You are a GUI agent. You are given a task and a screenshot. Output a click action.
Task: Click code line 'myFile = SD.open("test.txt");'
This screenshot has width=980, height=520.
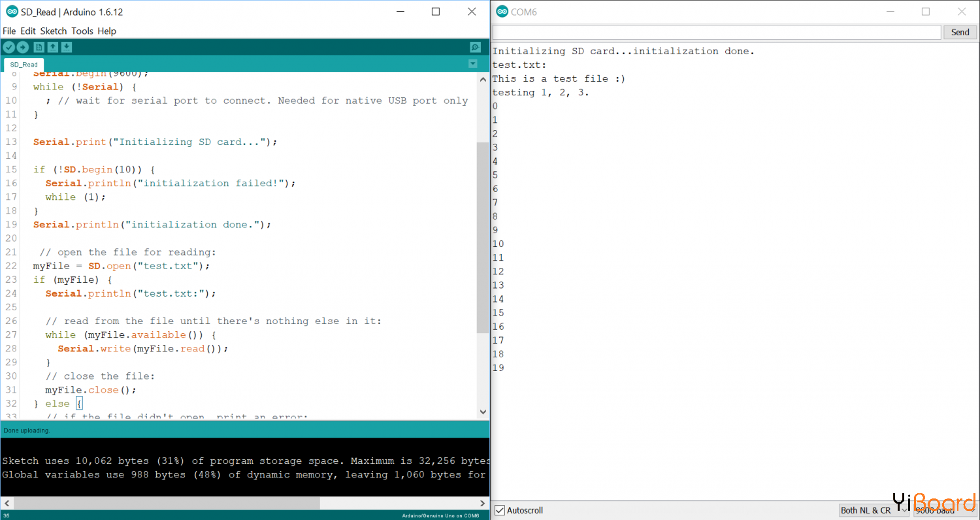coord(122,266)
